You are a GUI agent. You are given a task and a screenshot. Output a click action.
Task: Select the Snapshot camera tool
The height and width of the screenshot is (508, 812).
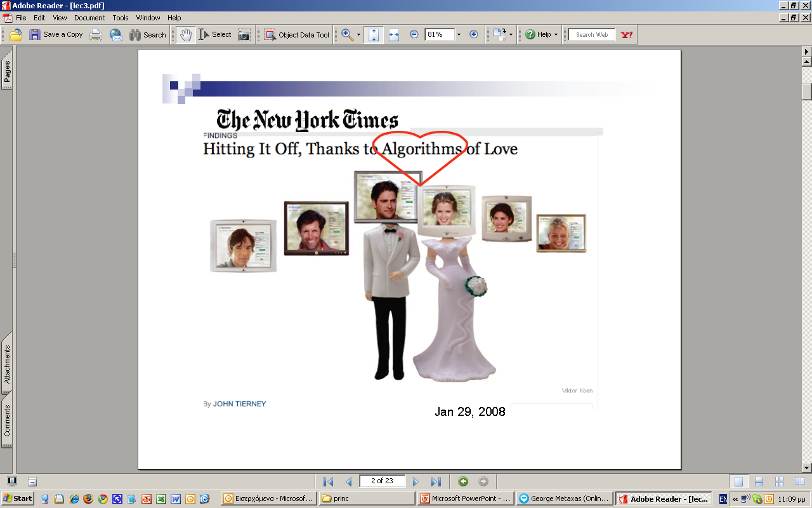(x=244, y=35)
